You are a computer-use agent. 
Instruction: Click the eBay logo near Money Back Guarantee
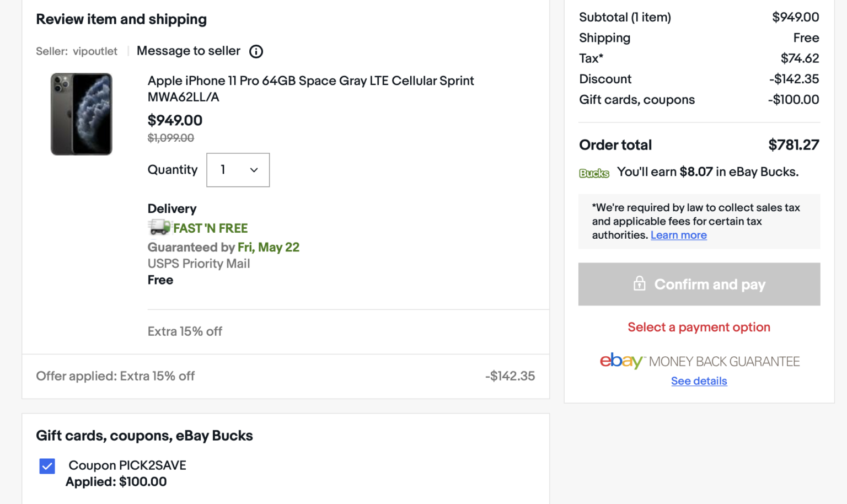620,361
